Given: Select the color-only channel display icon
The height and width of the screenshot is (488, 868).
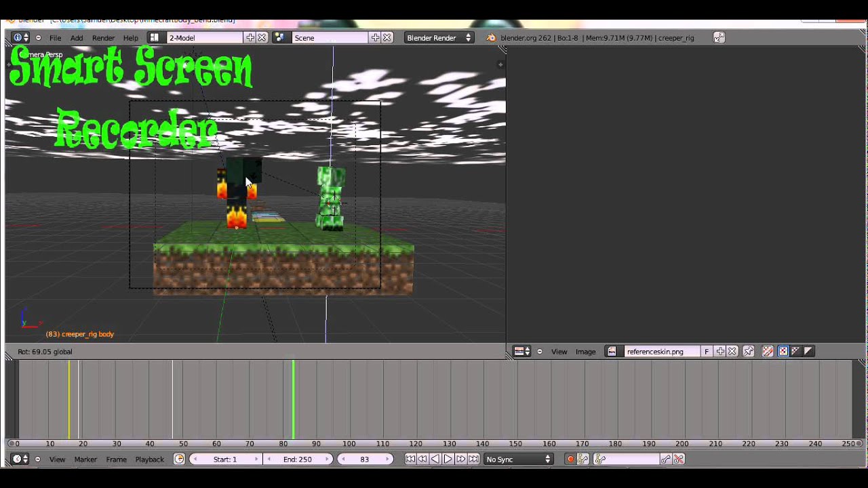Looking at the screenshot, I should tap(795, 351).
